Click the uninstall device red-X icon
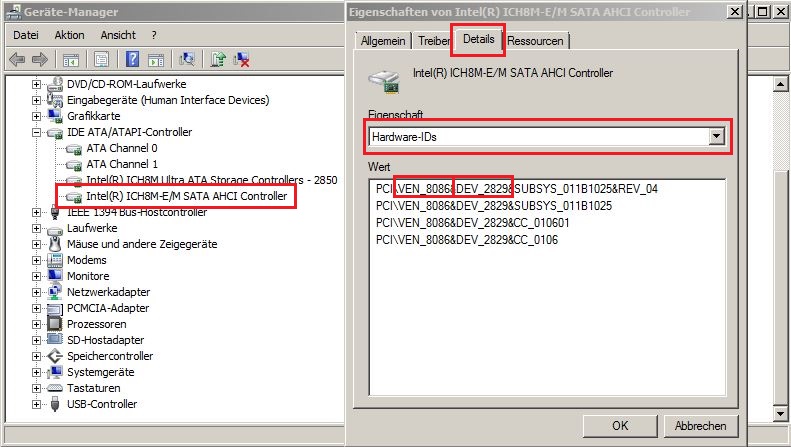791x447 pixels. (242, 60)
